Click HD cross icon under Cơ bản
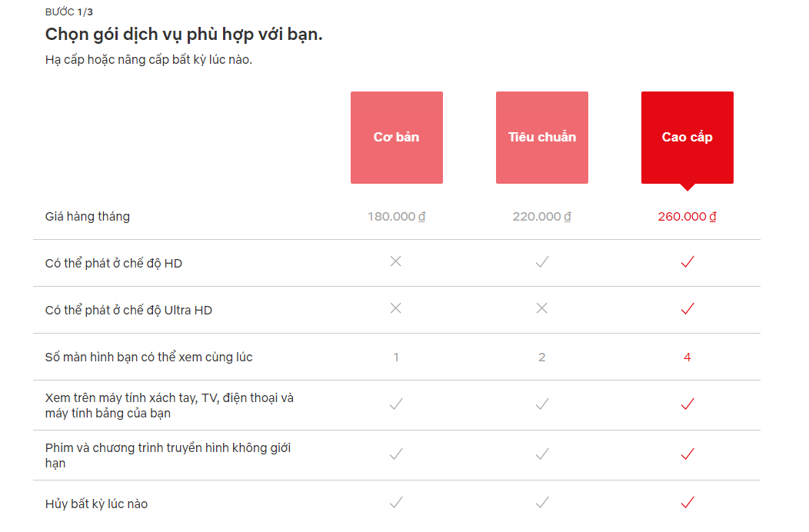Image resolution: width=809 pixels, height=532 pixels. [x=396, y=261]
